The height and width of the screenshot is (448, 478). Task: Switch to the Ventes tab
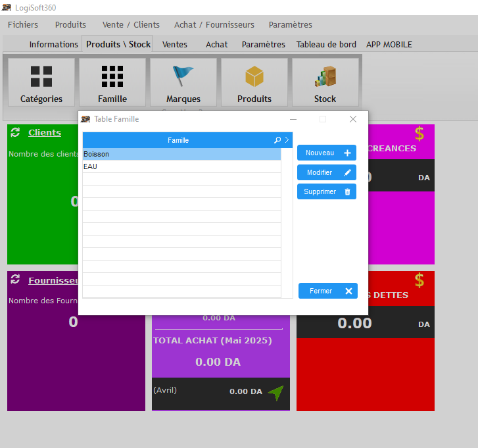[x=174, y=44]
